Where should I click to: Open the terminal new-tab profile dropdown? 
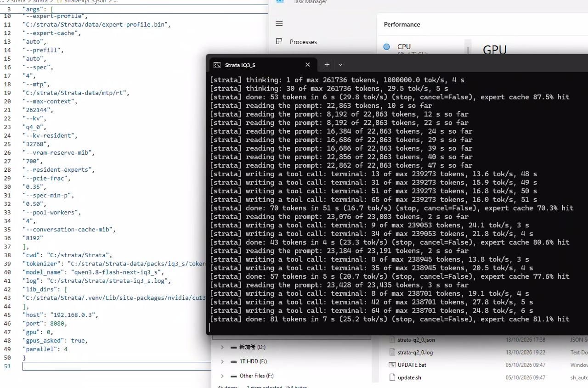coord(340,65)
